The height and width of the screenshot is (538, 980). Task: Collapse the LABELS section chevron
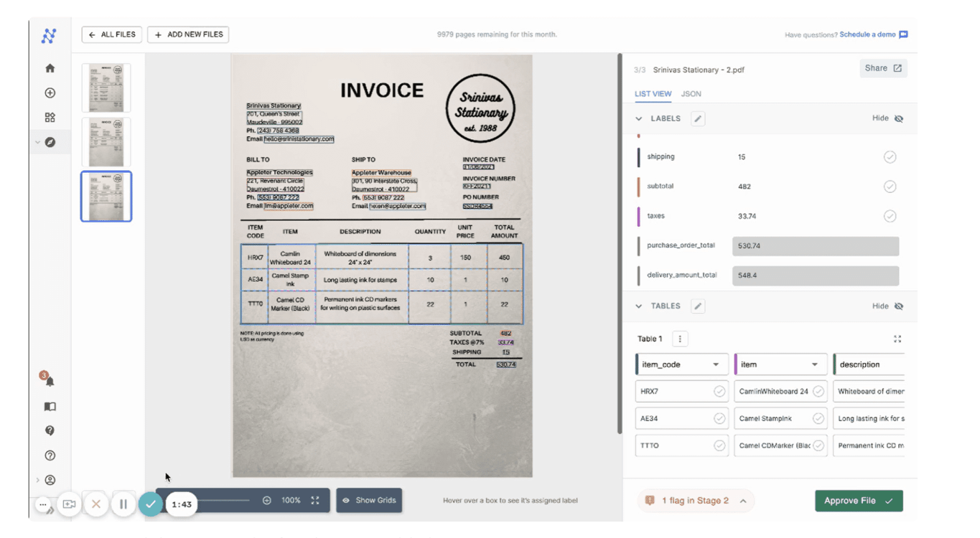pyautogui.click(x=638, y=118)
